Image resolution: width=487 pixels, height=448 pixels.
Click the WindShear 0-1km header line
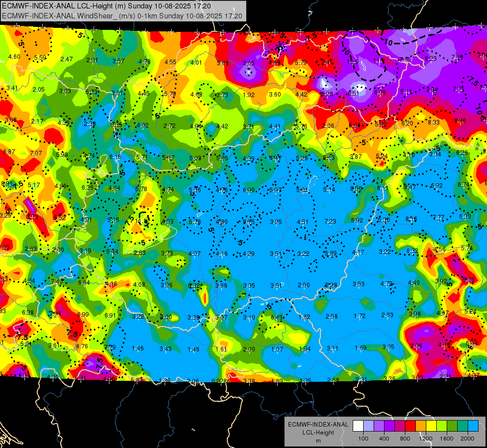122,16
